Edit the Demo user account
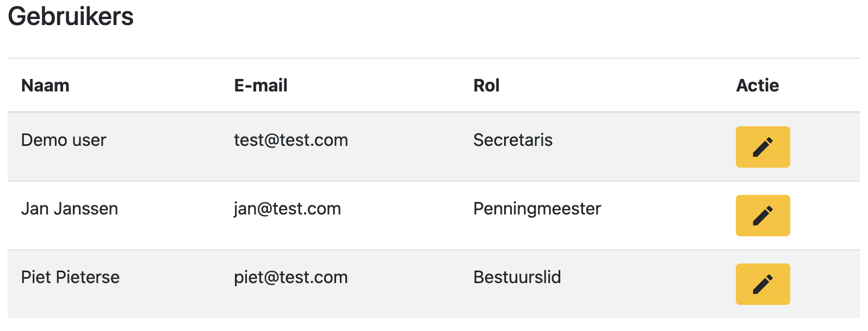The height and width of the screenshot is (331, 868). pyautogui.click(x=762, y=147)
